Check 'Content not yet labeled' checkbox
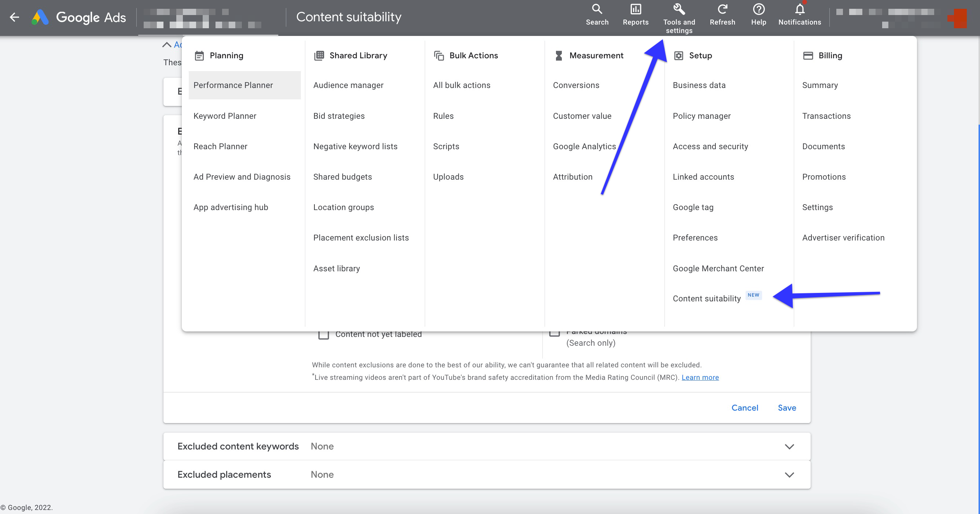 324,334
